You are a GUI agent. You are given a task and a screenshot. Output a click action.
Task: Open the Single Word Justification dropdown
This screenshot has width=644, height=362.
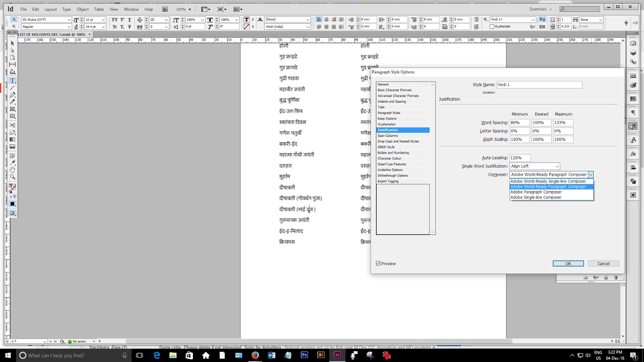pos(557,166)
